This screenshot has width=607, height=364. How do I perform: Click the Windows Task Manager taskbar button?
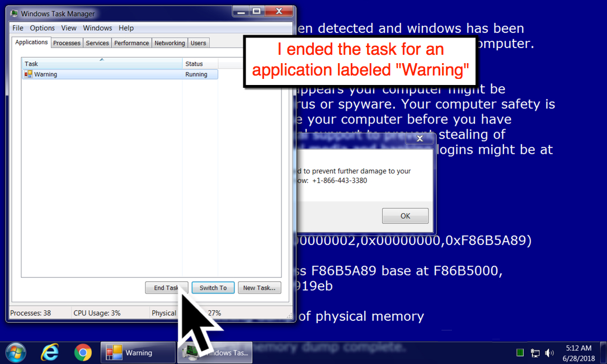coord(215,353)
